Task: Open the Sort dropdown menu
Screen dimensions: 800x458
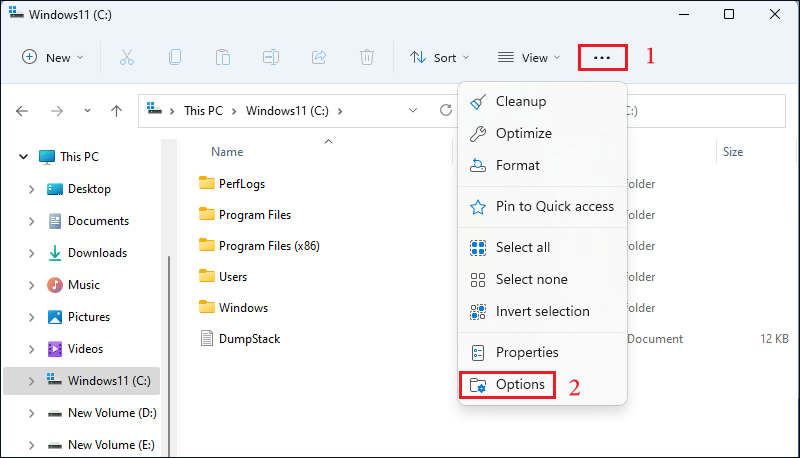Action: 439,58
